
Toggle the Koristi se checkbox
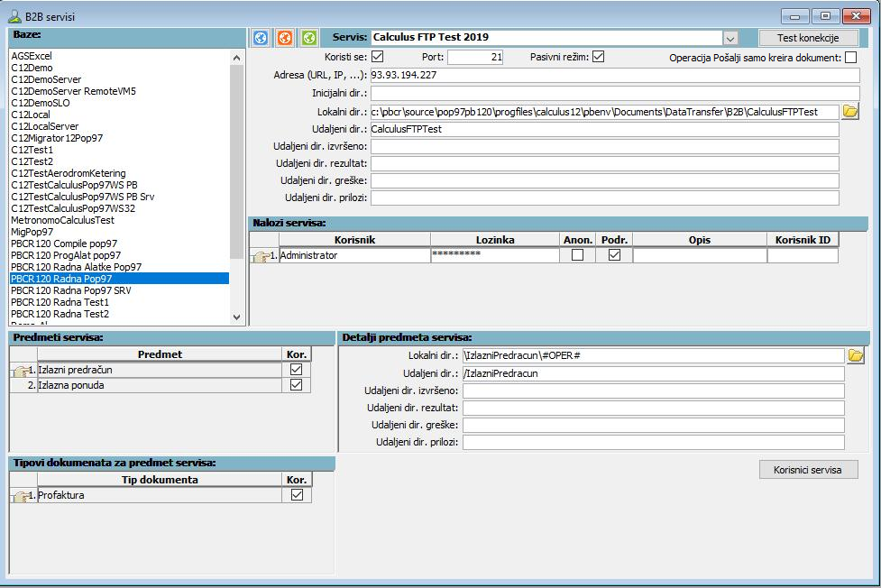click(378, 58)
